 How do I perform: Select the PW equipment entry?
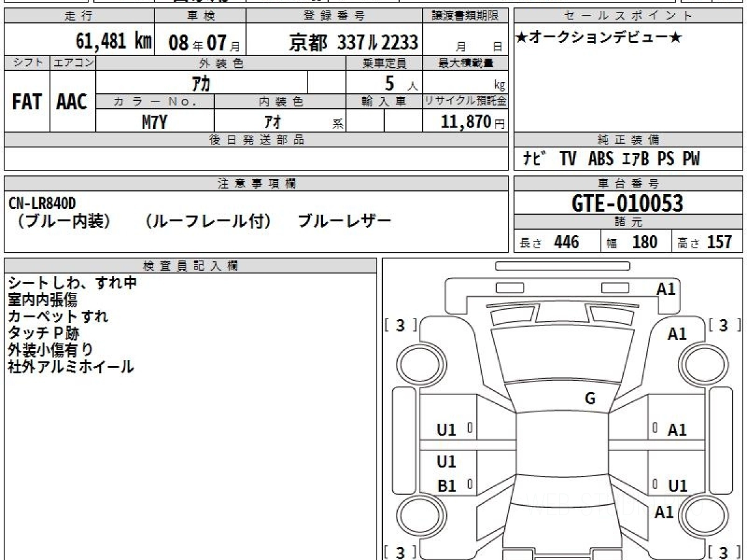[691, 159]
